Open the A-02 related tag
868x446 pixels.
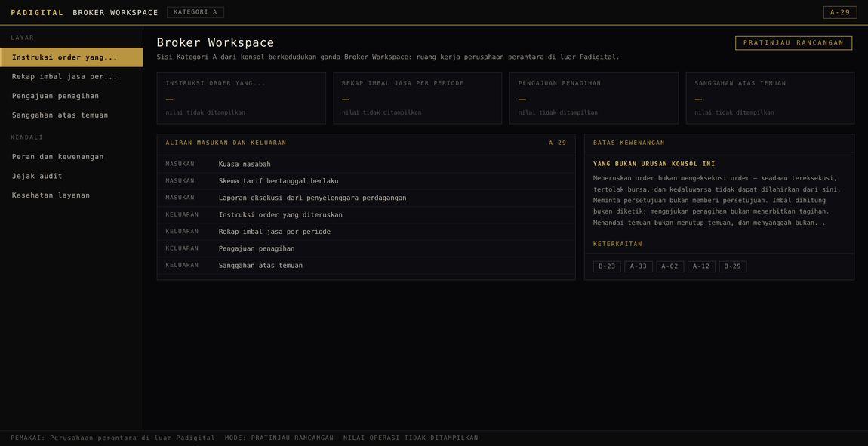click(x=669, y=266)
